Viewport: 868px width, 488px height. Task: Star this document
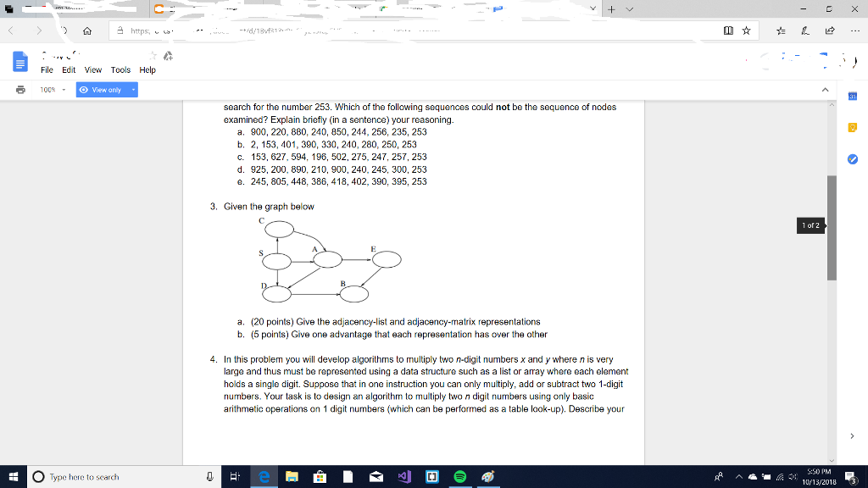(153, 55)
